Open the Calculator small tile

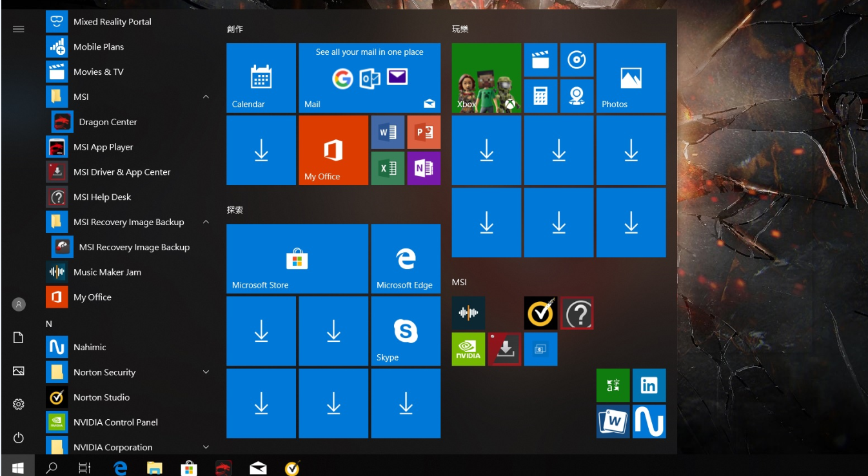click(x=540, y=96)
